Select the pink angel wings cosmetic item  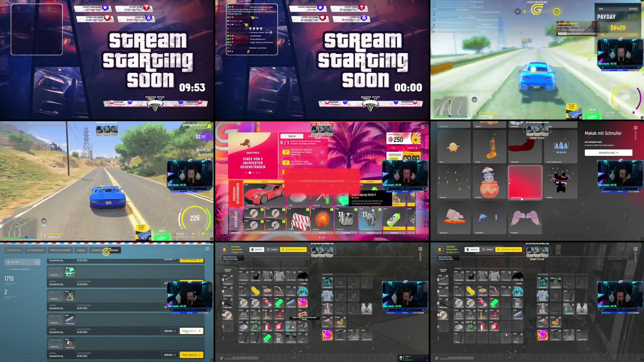click(525, 218)
